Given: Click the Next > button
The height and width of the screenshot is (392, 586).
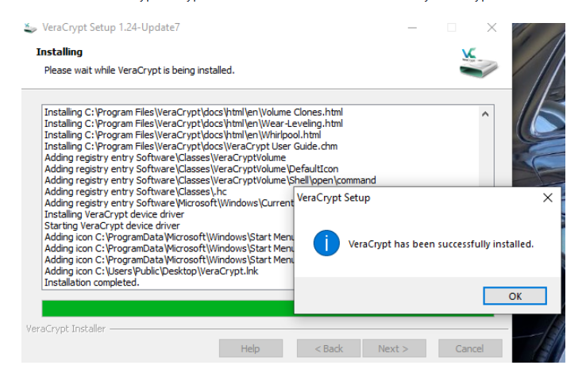Looking at the screenshot, I should coord(394,348).
